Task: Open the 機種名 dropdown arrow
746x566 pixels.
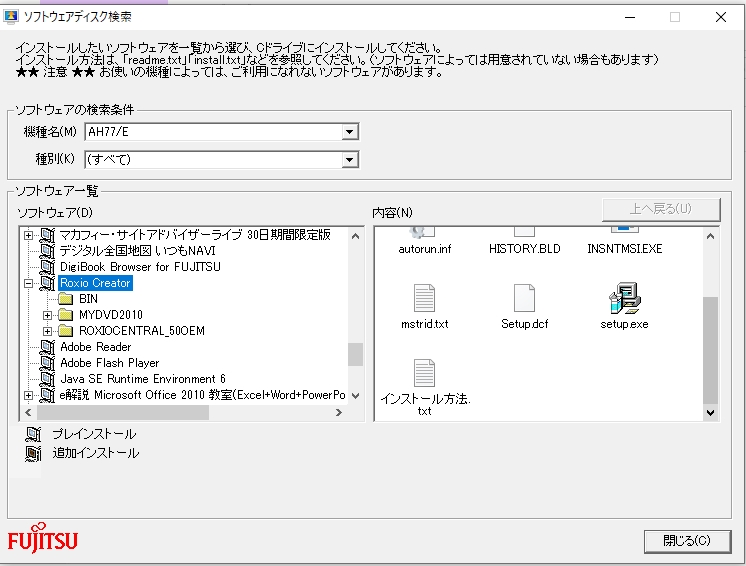Action: pyautogui.click(x=350, y=132)
